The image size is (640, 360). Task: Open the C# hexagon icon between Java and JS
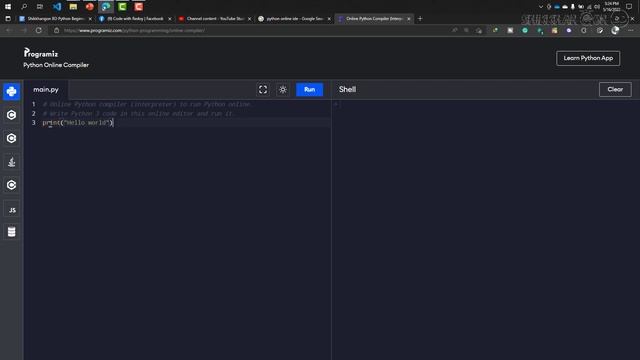(x=11, y=185)
